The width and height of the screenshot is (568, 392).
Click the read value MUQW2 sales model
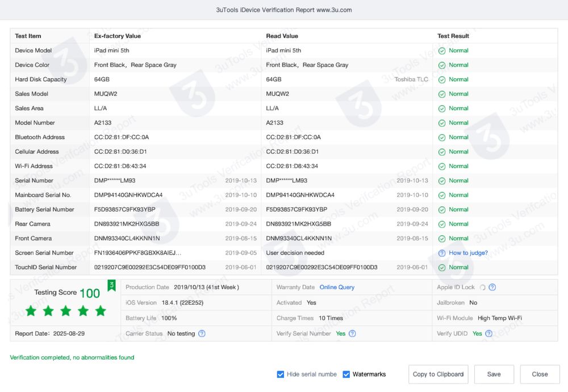pyautogui.click(x=278, y=94)
